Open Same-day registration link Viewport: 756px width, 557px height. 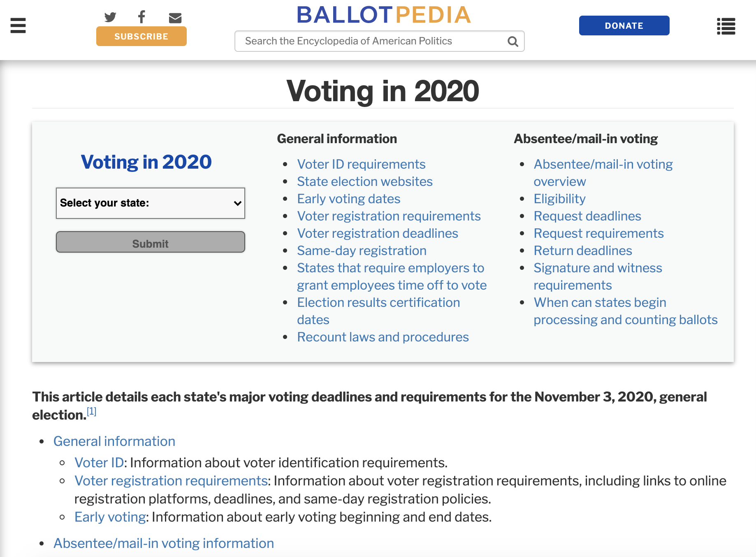pyautogui.click(x=362, y=251)
